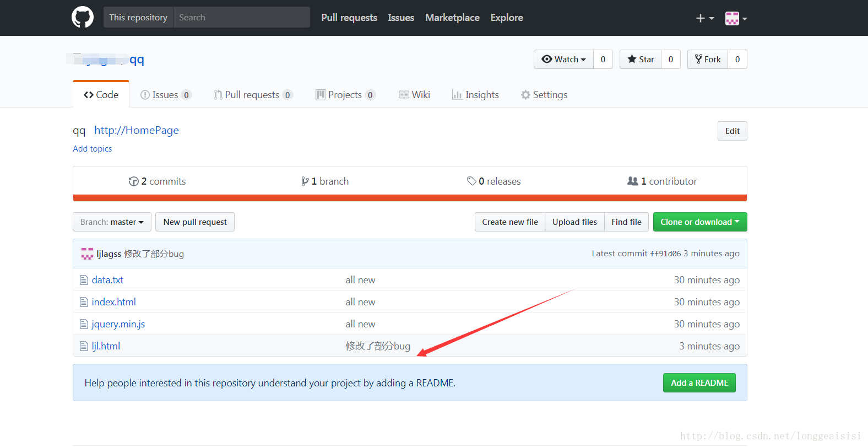Open the Projects tab
Viewport: 868px width, 447px height.
345,95
